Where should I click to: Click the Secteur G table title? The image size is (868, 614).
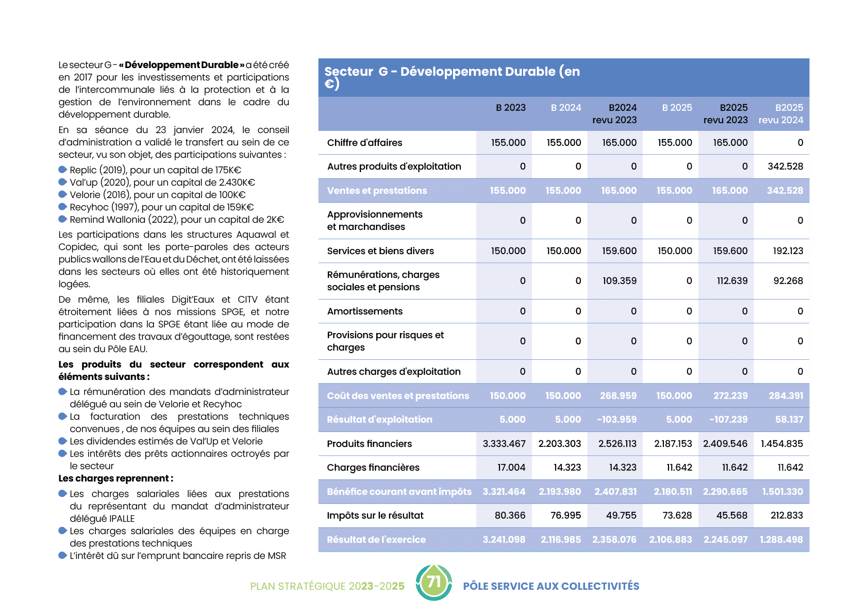click(452, 77)
